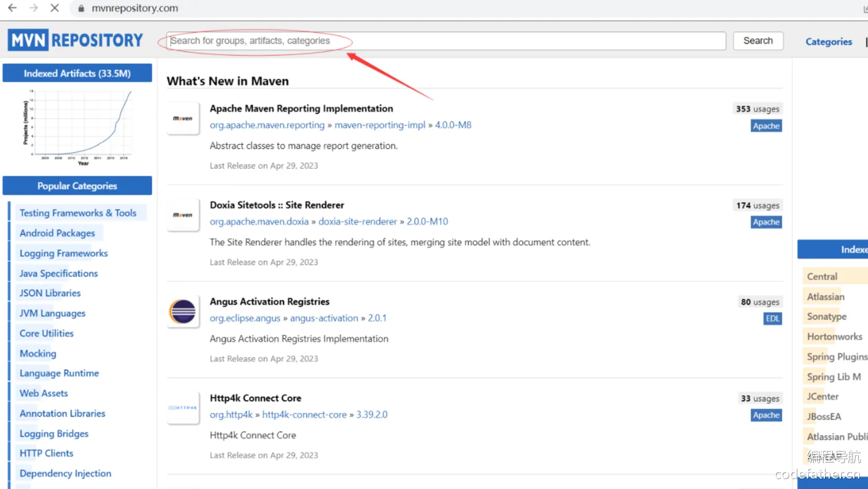This screenshot has width=868, height=489.
Task: Click Apache license badge for Maven Reporting
Action: [x=767, y=126]
